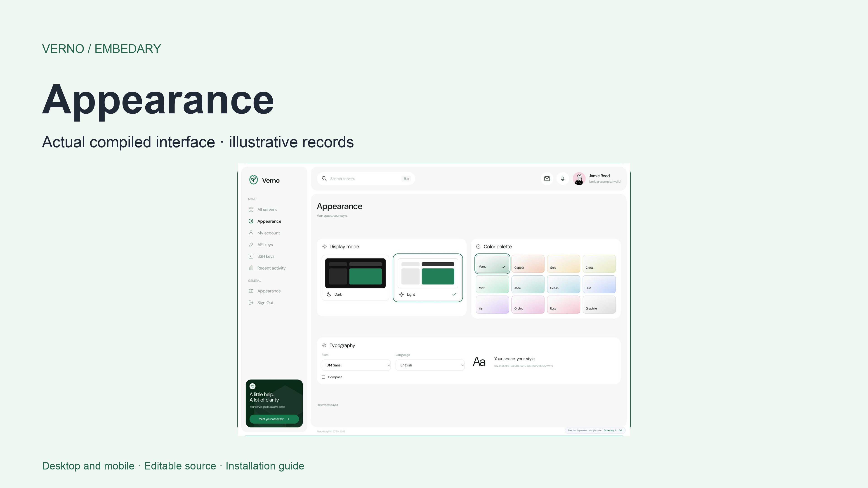
Task: Click the icon beside the Typography heading
Action: tap(324, 345)
